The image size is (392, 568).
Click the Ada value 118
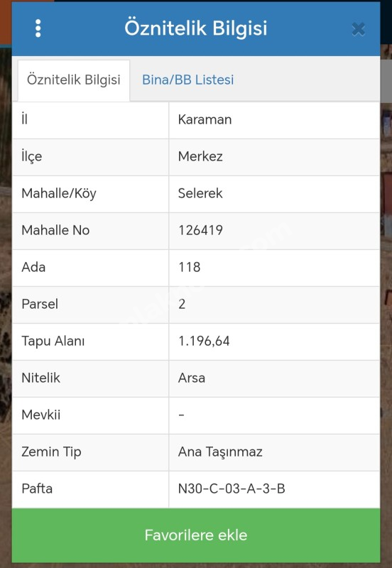190,268
